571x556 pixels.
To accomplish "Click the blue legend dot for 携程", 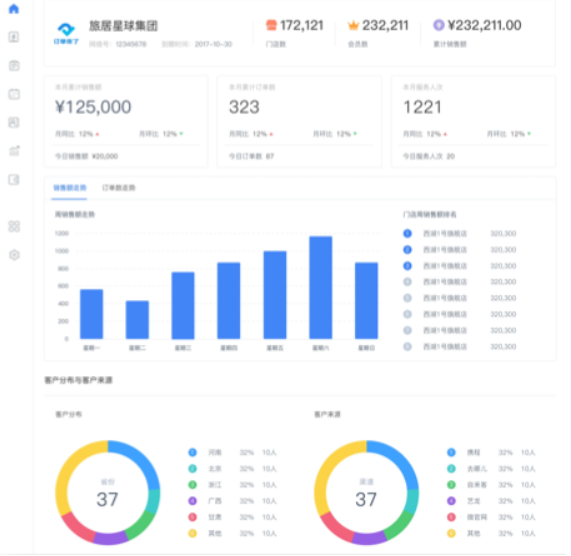I will point(451,452).
